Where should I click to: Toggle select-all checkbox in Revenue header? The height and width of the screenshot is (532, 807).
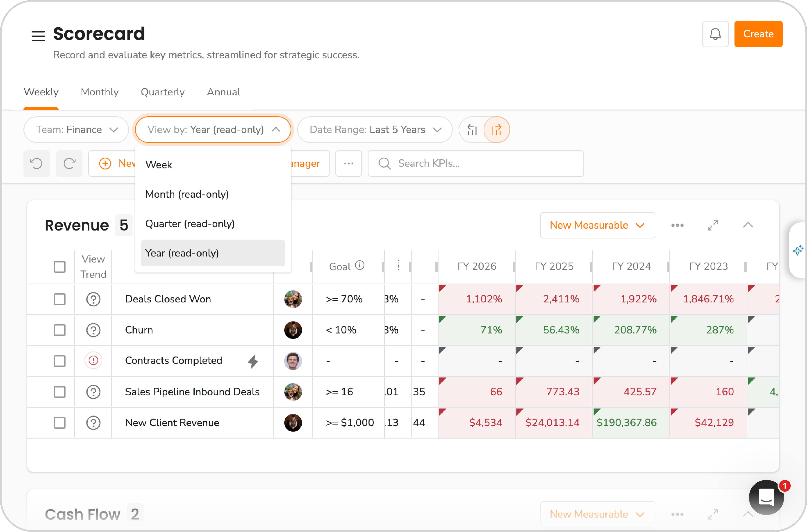coord(59,267)
